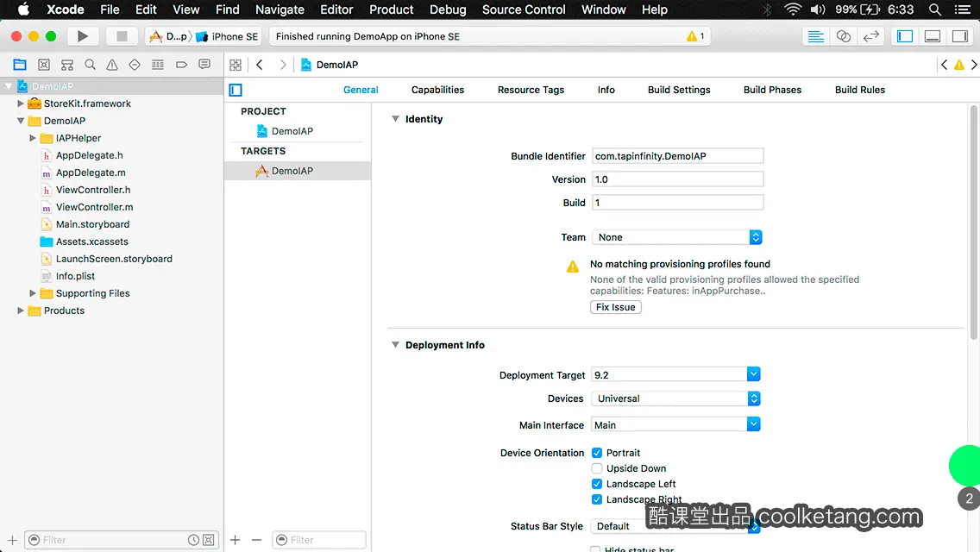Open the Breakpoint navigator

(x=181, y=65)
